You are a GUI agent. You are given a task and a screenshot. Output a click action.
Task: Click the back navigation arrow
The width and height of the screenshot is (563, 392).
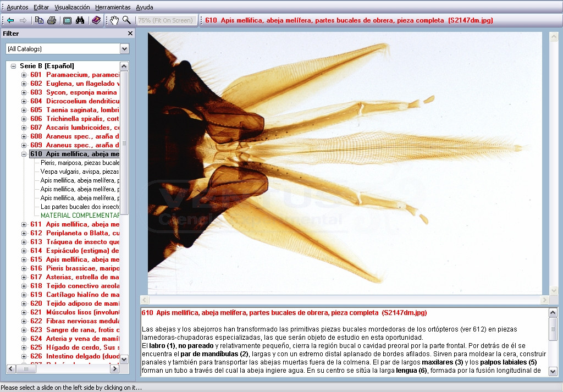10,20
